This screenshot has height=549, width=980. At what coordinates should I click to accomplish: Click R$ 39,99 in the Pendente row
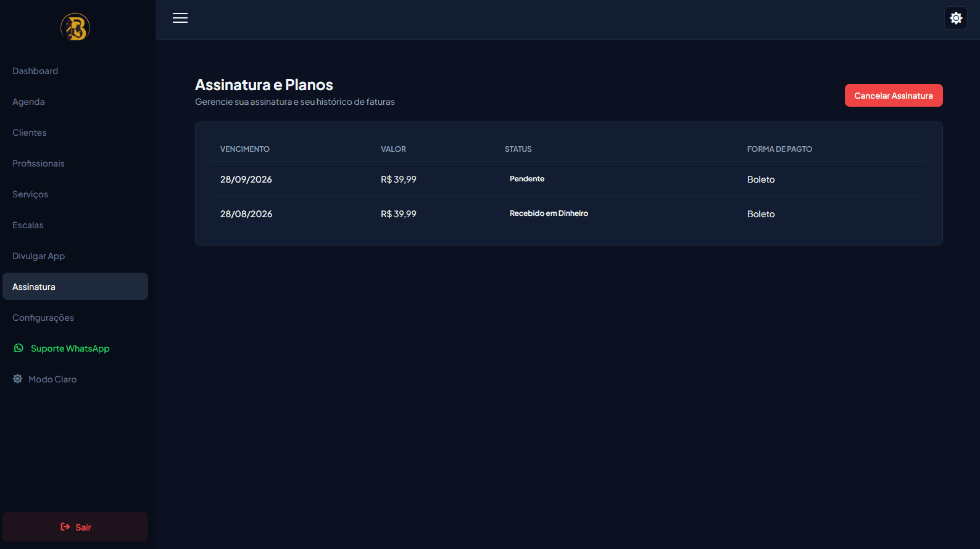click(x=399, y=180)
